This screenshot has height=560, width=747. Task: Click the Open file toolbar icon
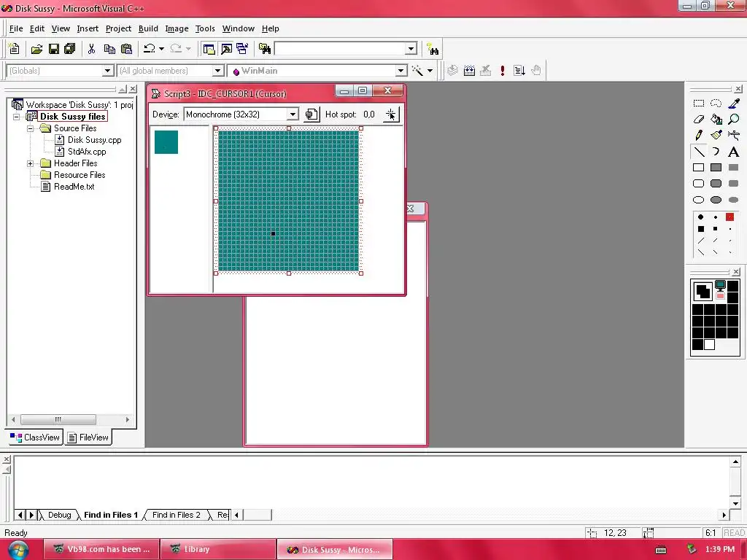pos(36,49)
